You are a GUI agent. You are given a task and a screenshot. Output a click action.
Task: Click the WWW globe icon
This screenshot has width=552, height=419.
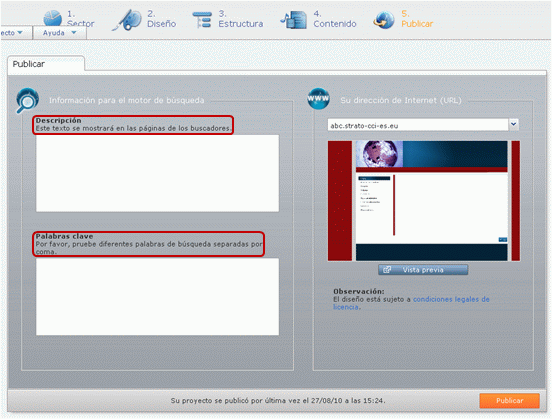[318, 99]
